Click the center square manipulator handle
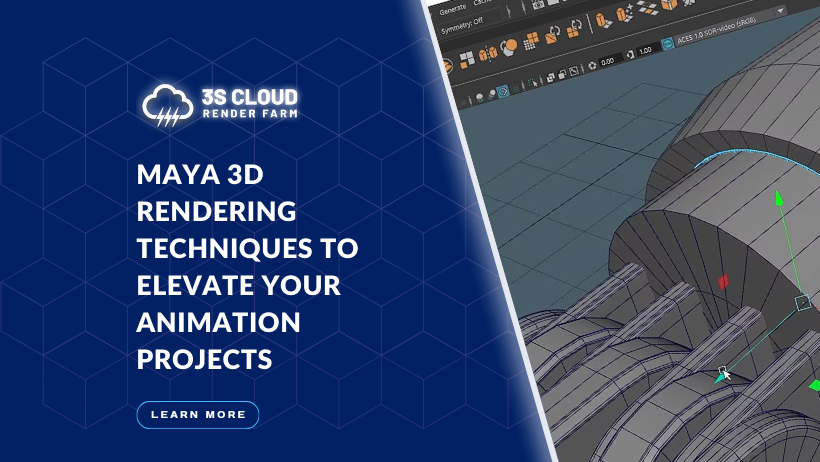 [x=803, y=302]
